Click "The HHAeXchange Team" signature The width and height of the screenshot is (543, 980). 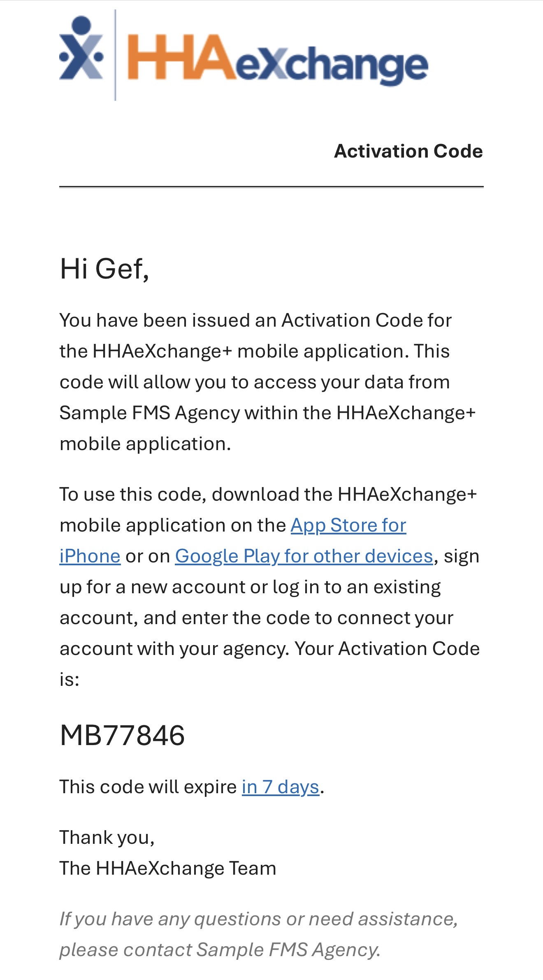(167, 869)
